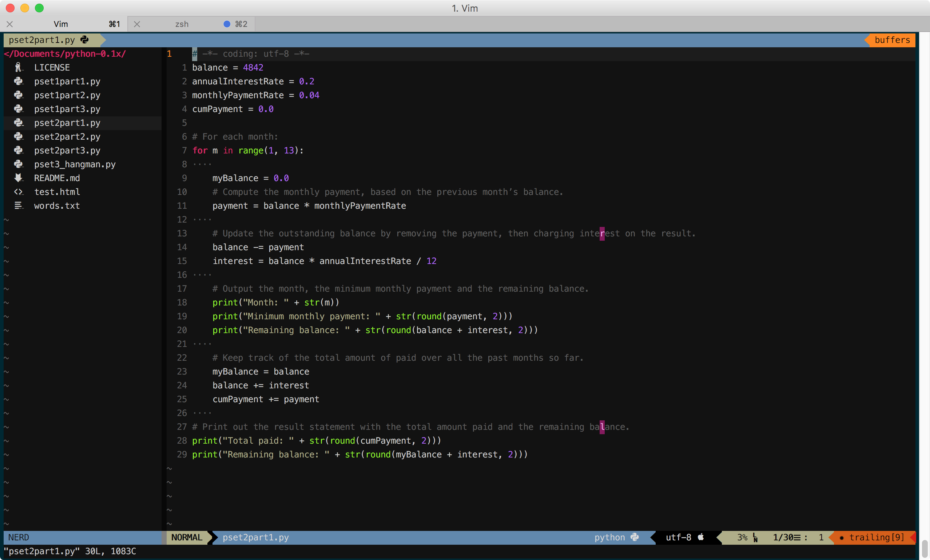Click the terminal window scrollbar thumb
930x560 pixels.
[924, 550]
